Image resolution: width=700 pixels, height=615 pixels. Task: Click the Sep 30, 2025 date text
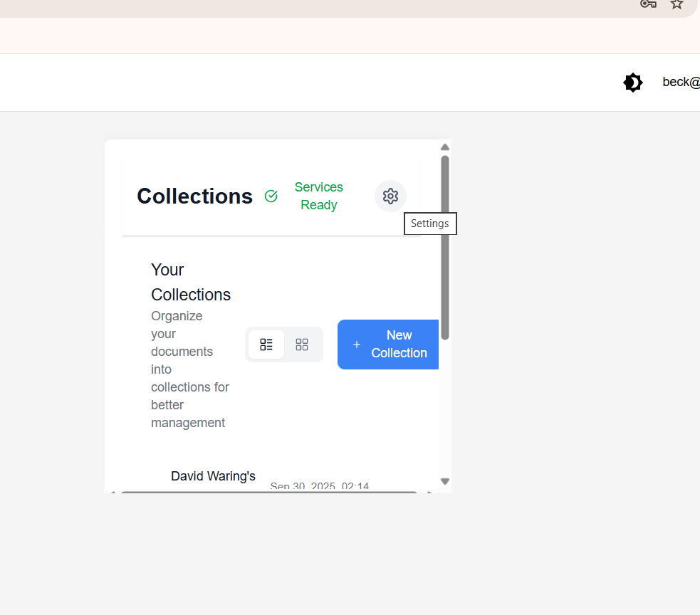pyautogui.click(x=319, y=487)
